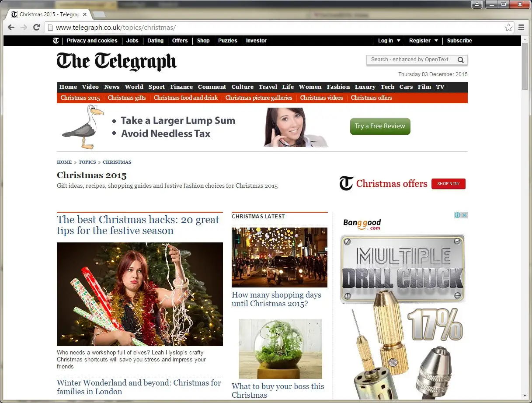This screenshot has width=532, height=403.
Task: Click the Try a Free Review button
Action: coord(380,126)
